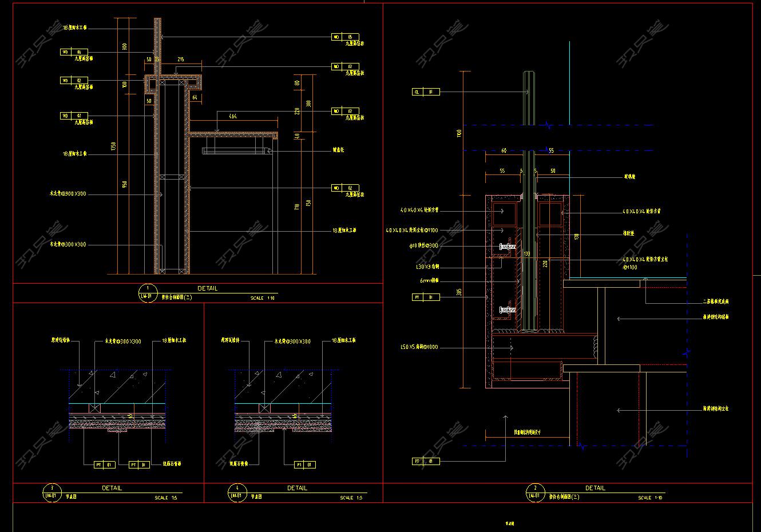Click the DETAIL title of detail 3

112,488
